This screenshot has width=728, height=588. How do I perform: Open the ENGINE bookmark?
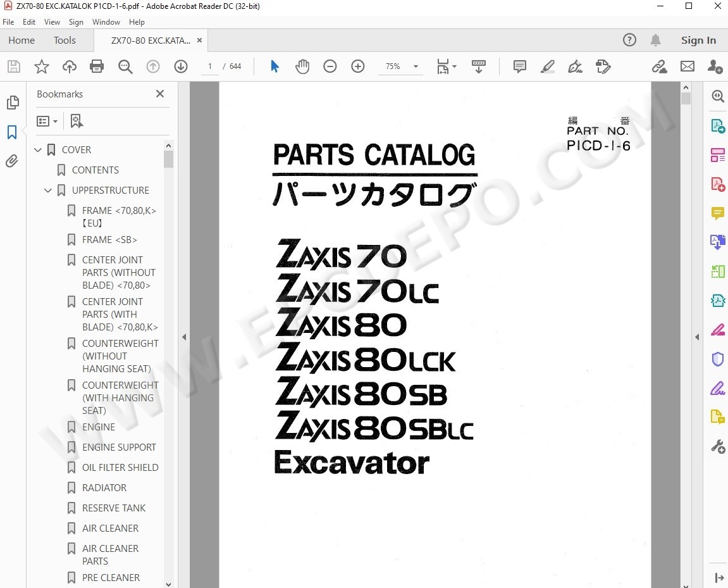pos(99,427)
